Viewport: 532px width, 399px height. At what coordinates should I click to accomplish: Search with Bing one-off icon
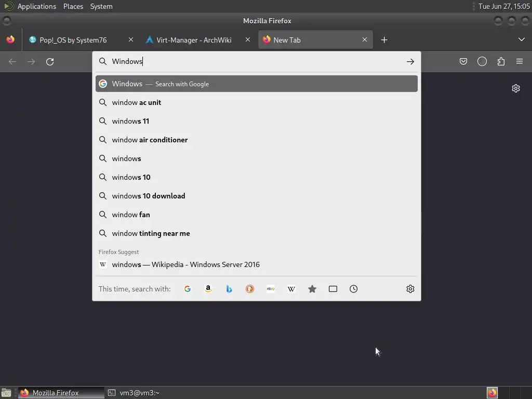(229, 289)
